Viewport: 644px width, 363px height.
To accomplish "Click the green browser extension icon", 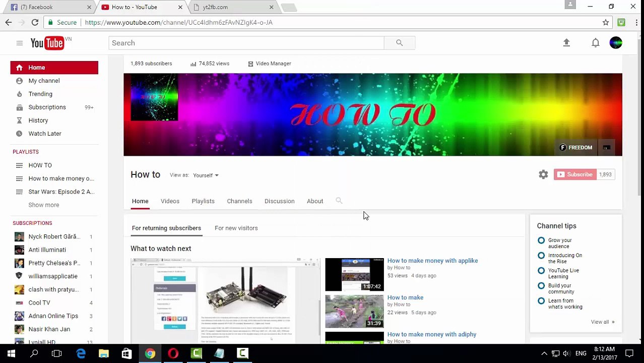I will pyautogui.click(x=621, y=22).
